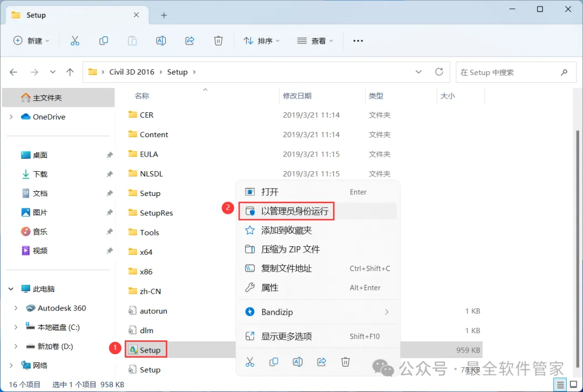
Task: Switch to details view icon in status bar
Action: tap(560, 384)
